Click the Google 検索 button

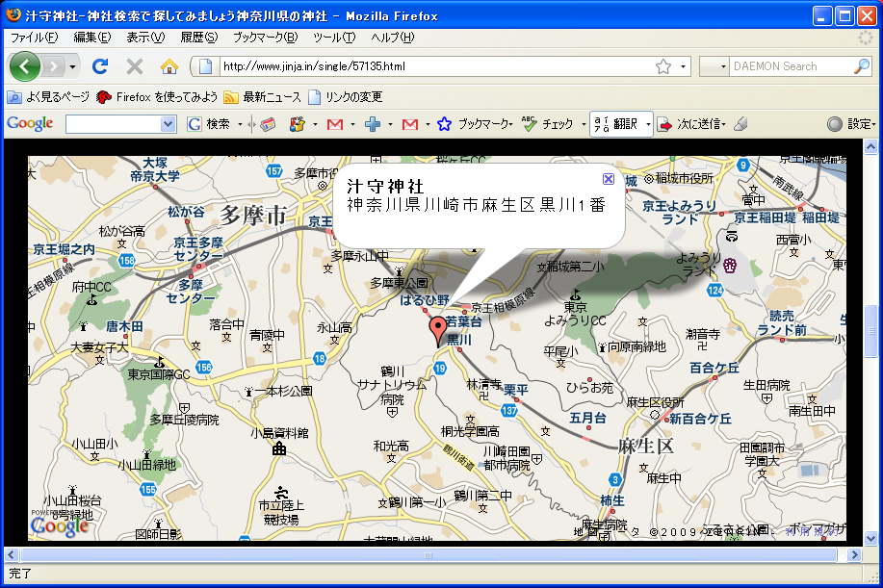point(209,124)
